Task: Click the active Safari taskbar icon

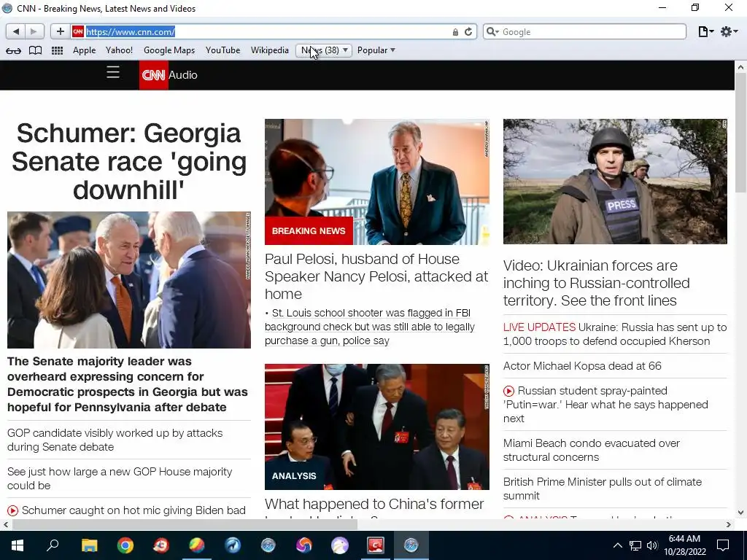Action: click(411, 545)
